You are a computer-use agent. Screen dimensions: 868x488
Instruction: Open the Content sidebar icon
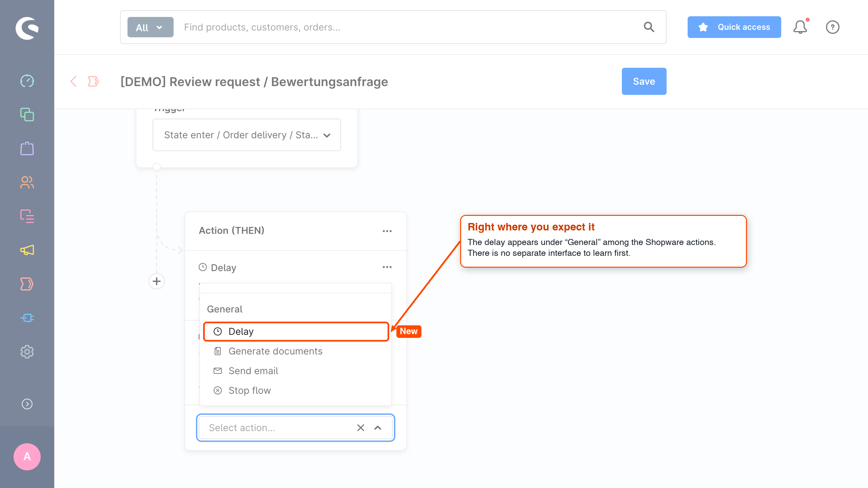tap(27, 216)
